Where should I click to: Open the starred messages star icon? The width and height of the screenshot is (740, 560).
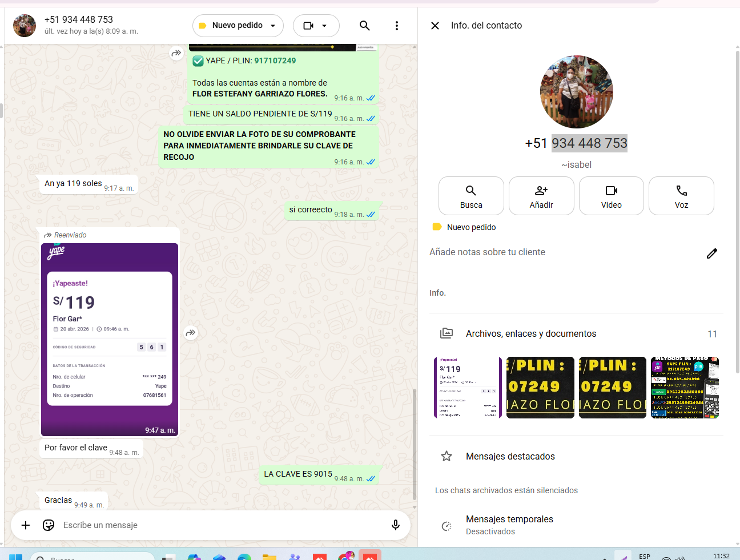coord(447,456)
